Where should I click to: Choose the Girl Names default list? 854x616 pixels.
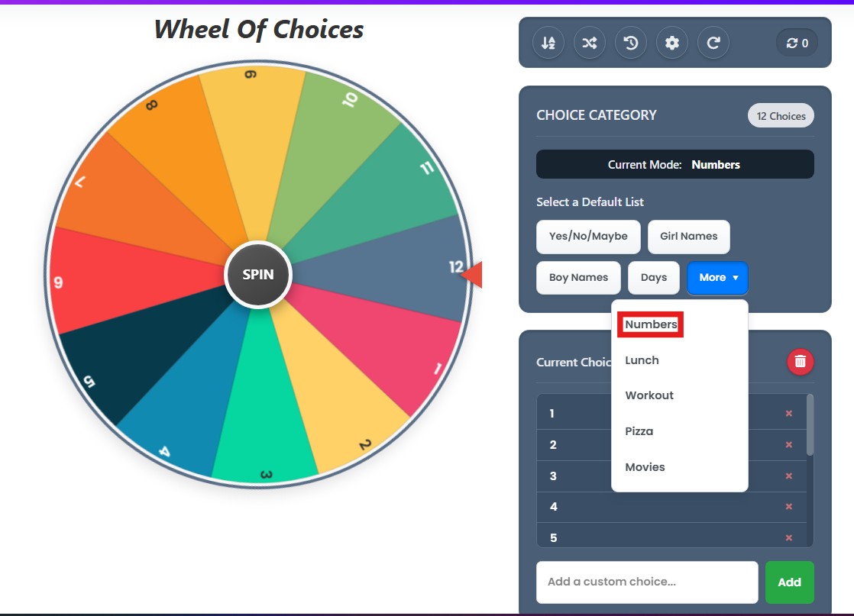tap(688, 237)
